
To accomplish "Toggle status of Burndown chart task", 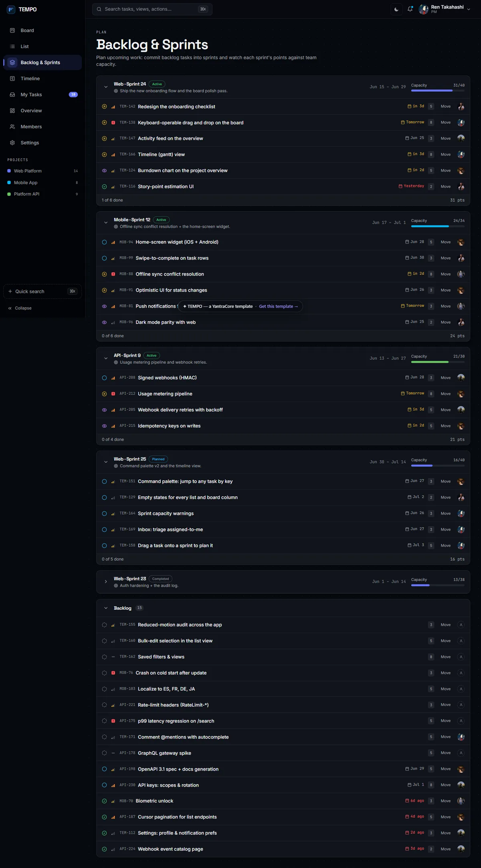I will 104,170.
